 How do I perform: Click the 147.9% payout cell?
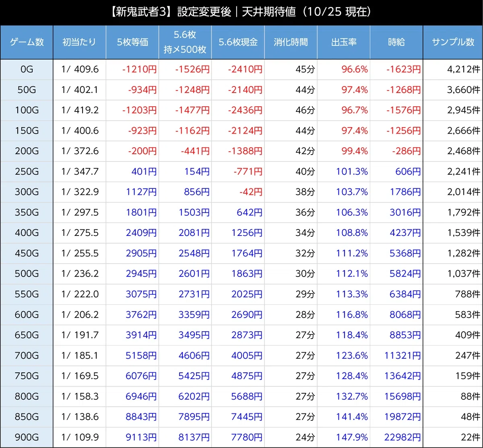click(x=344, y=438)
